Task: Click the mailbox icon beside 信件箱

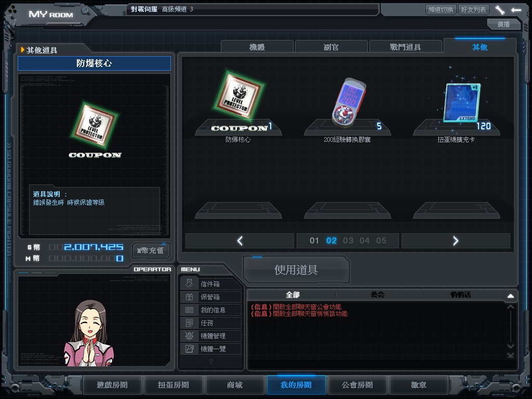Action: [x=189, y=284]
